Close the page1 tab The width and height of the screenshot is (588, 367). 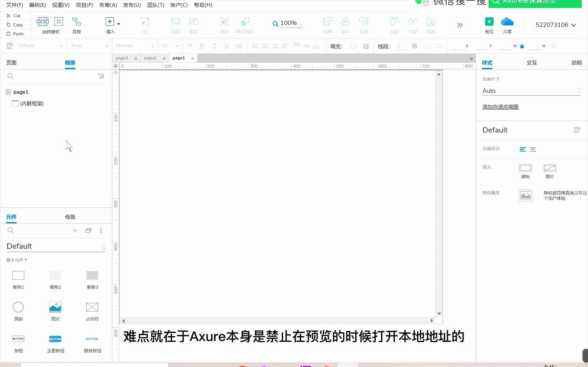[192, 58]
